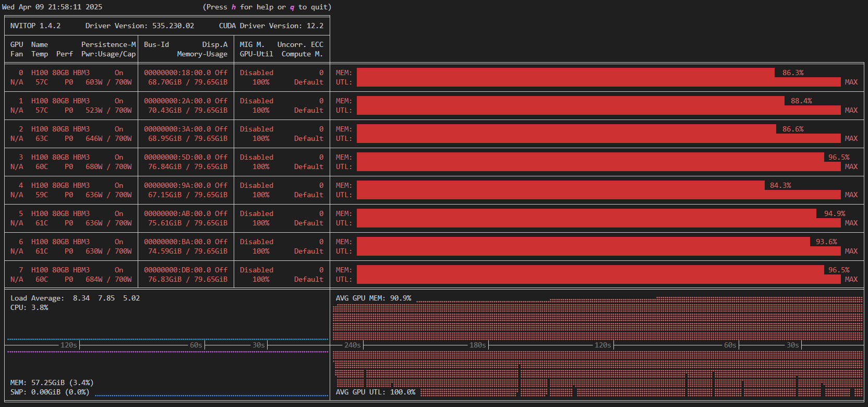Select GPU 1 power reading 523W / 700W
This screenshot has height=407, width=868.
[x=108, y=110]
